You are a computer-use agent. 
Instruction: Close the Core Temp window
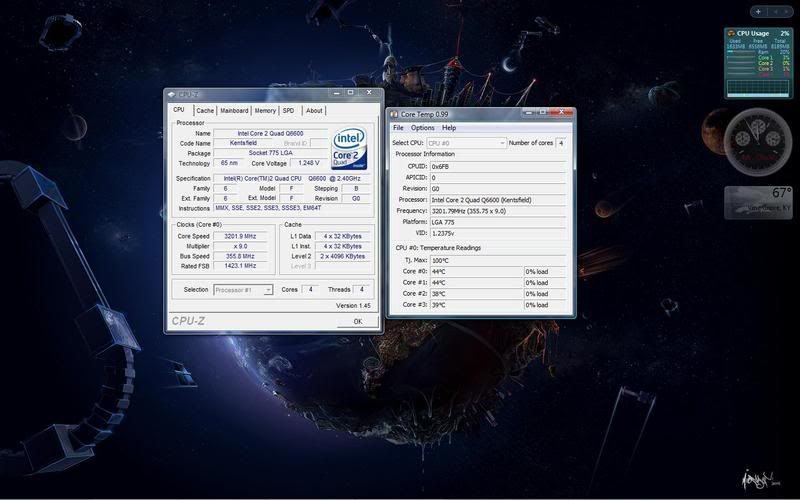pyautogui.click(x=561, y=112)
